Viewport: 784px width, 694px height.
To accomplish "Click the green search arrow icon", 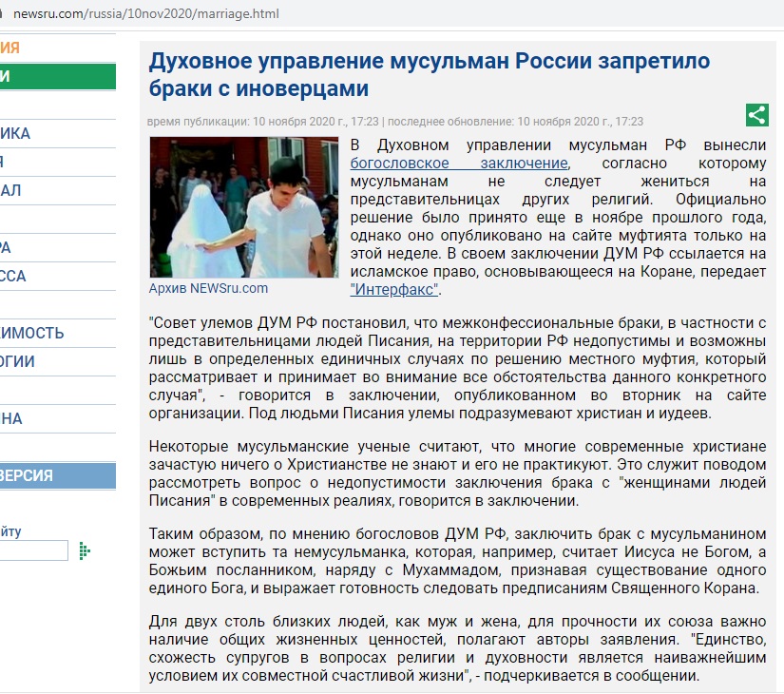I will pyautogui.click(x=85, y=550).
